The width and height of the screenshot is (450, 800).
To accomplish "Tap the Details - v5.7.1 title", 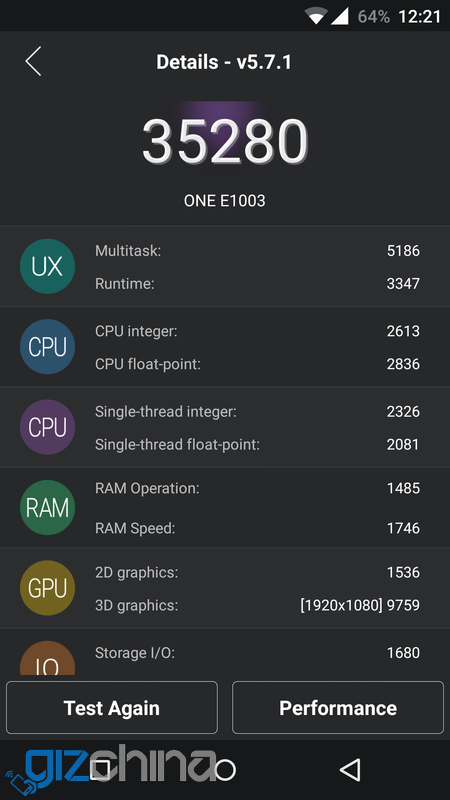I will pos(224,62).
